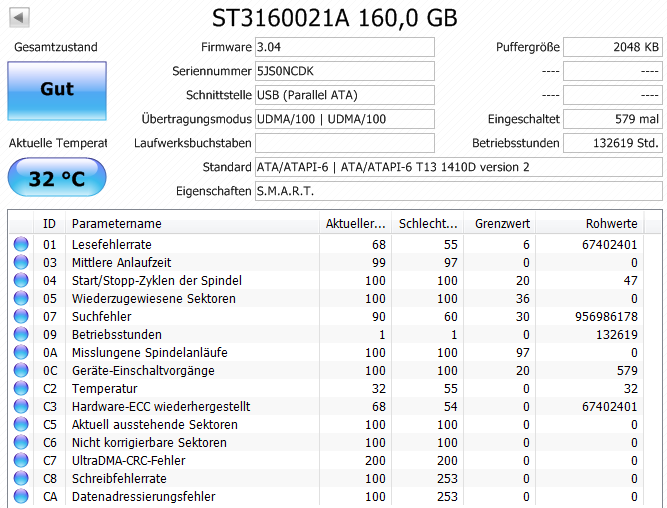Select Misslungene Spindelanläufe parameter name
Screen dimensions: 667x508
coord(149,353)
